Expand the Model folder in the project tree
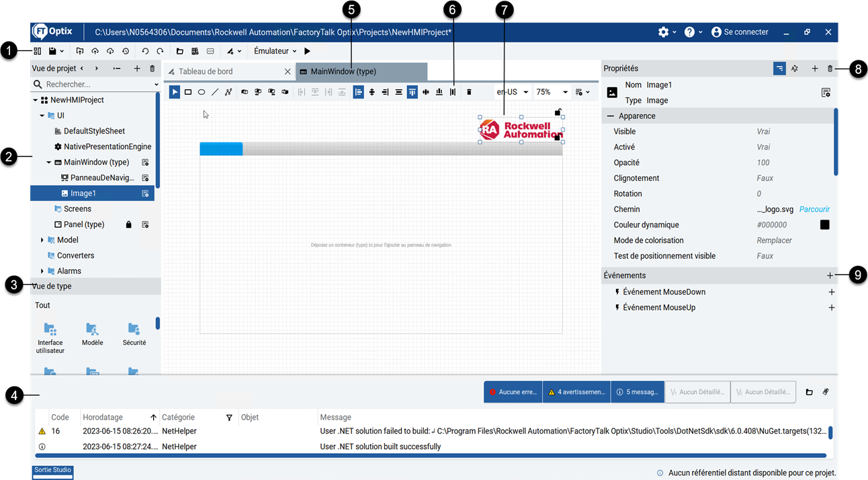This screenshot has height=480, width=868. coord(42,240)
